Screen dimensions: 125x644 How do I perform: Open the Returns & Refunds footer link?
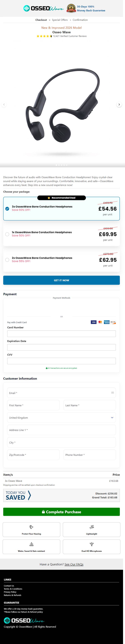click(12, 595)
